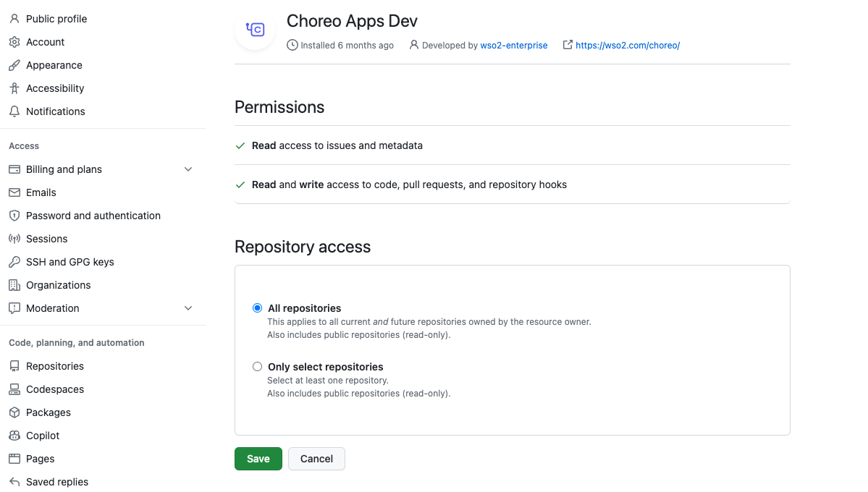Click the clock icon next to Installed
The height and width of the screenshot is (492, 868).
coord(292,46)
